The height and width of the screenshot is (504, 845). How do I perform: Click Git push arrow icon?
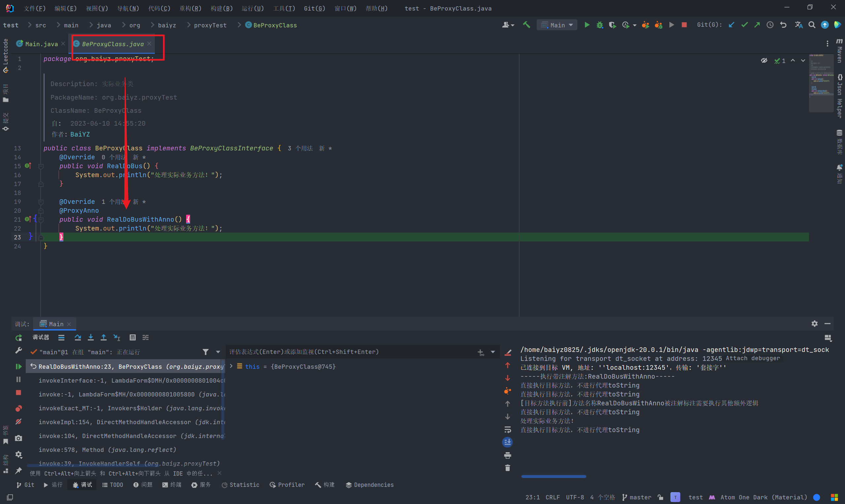coord(757,25)
